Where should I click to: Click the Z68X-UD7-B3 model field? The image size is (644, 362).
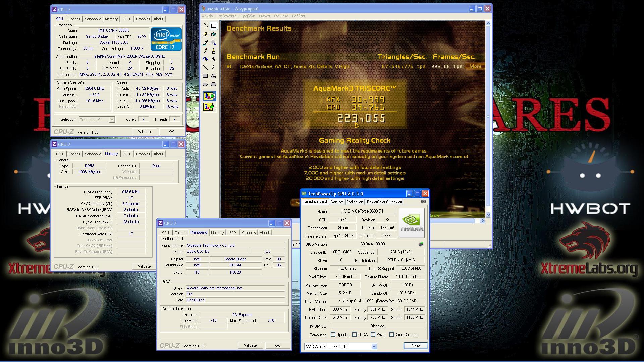217,251
